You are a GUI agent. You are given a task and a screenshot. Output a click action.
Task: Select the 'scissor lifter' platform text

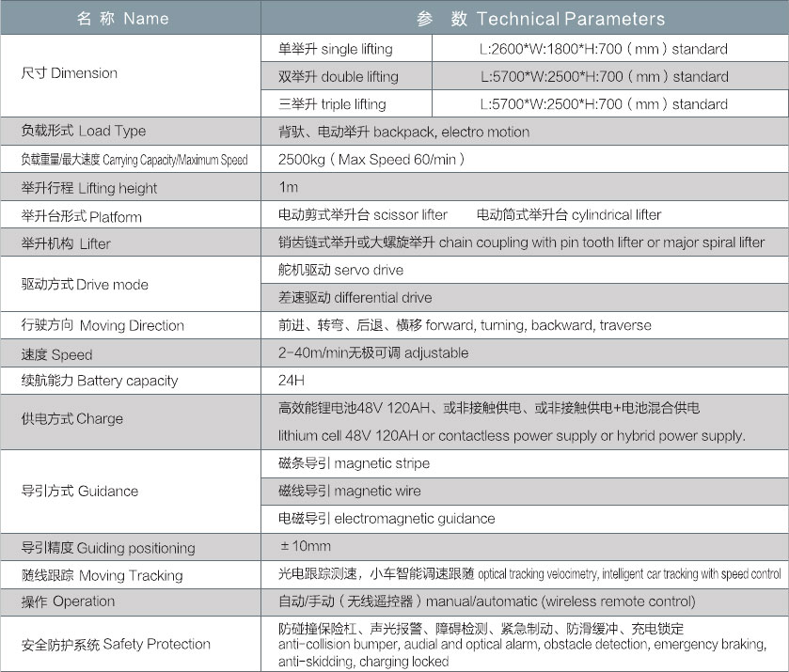(363, 215)
